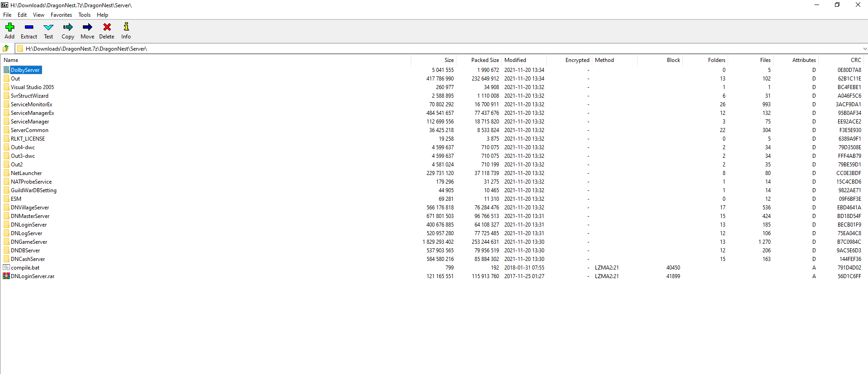Click the 7-Zip title bar icon
The height and width of the screenshot is (374, 868).
[5, 5]
